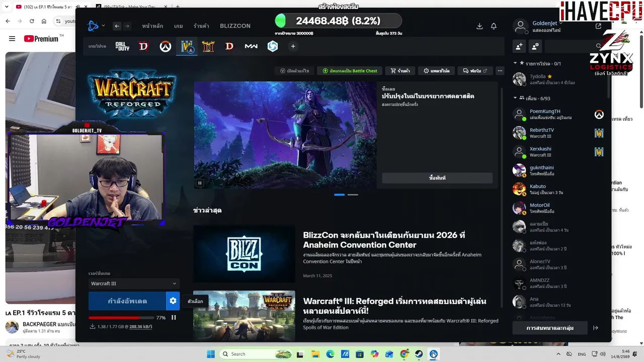
Task: Select friend Xerxkashi
Action: point(558,152)
